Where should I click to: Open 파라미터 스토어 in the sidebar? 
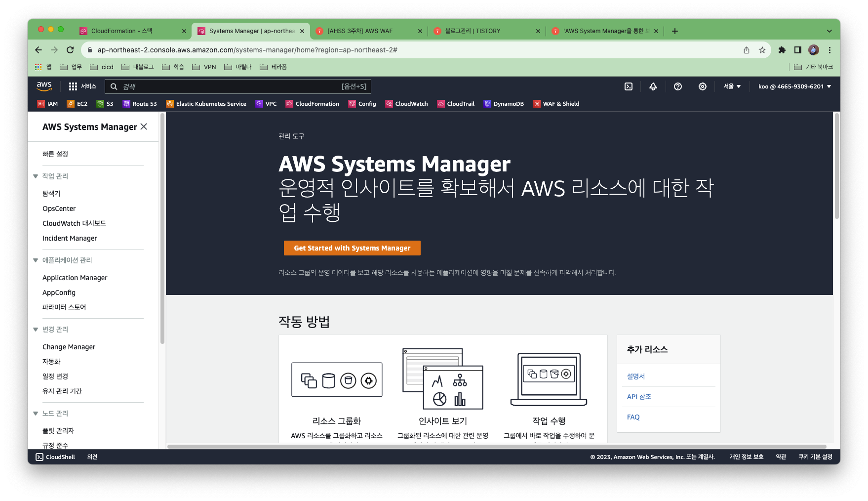(64, 307)
